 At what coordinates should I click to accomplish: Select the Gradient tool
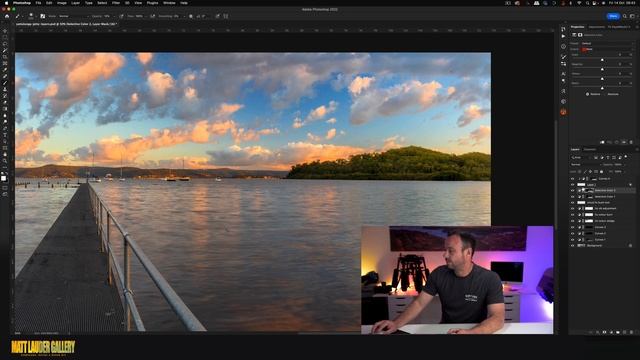point(5,108)
